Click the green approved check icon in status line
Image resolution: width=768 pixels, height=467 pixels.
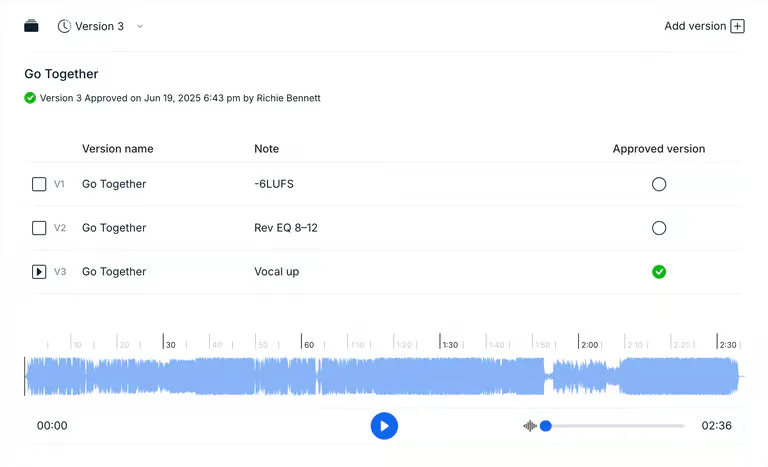[x=30, y=98]
